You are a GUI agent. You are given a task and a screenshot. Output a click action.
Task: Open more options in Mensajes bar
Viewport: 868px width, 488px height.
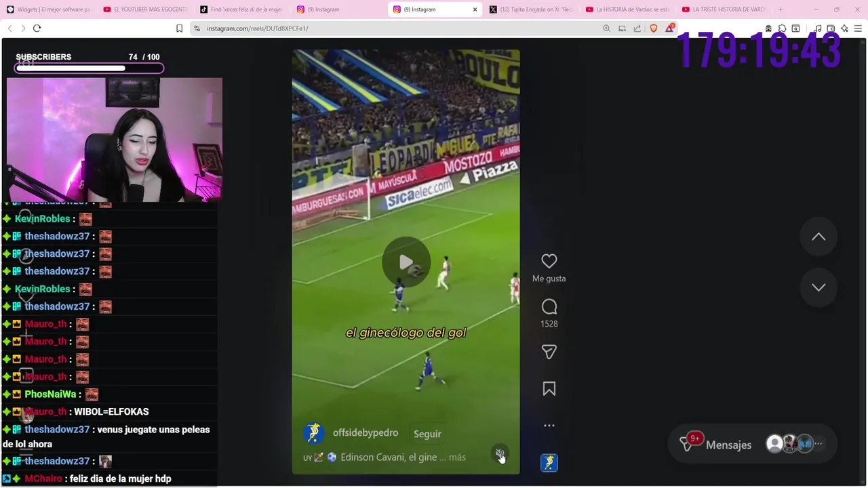(x=818, y=444)
